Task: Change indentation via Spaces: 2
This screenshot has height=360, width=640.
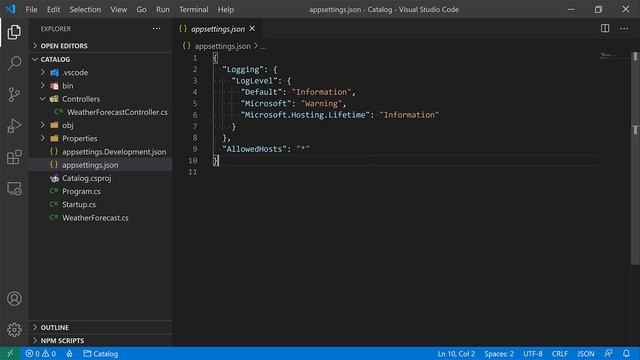Action: click(x=499, y=353)
